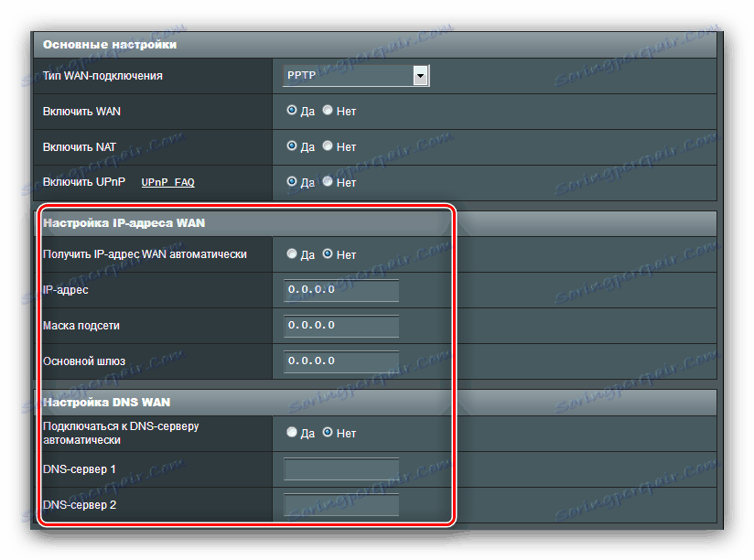This screenshot has height=560, width=754.
Task: Click the Включить WAN label
Action: click(81, 112)
